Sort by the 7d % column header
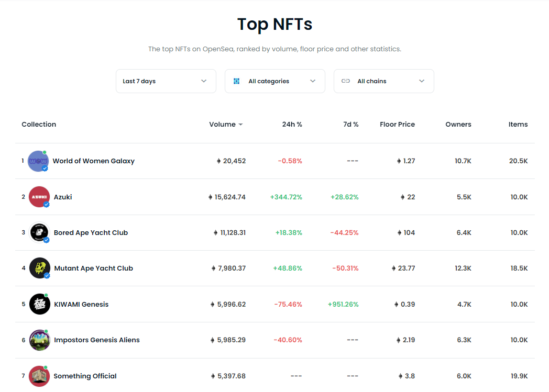Image resolution: width=549 pixels, height=392 pixels. tap(351, 125)
